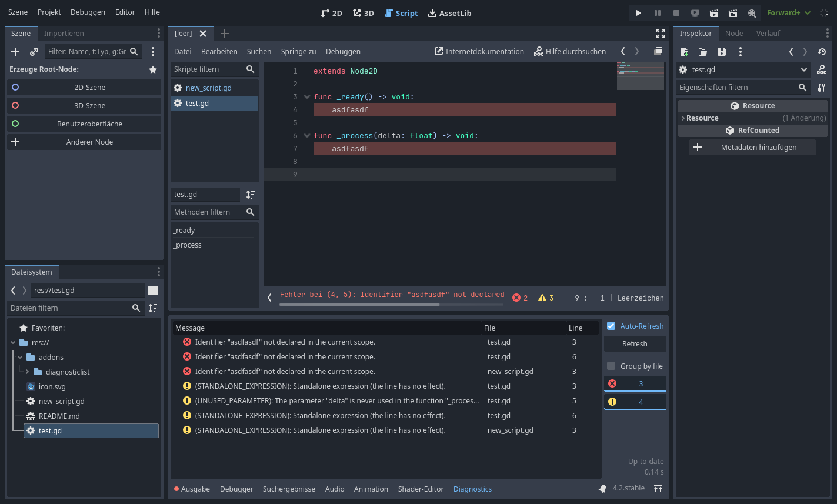Save the resource in Inspector toolbar

tap(722, 52)
